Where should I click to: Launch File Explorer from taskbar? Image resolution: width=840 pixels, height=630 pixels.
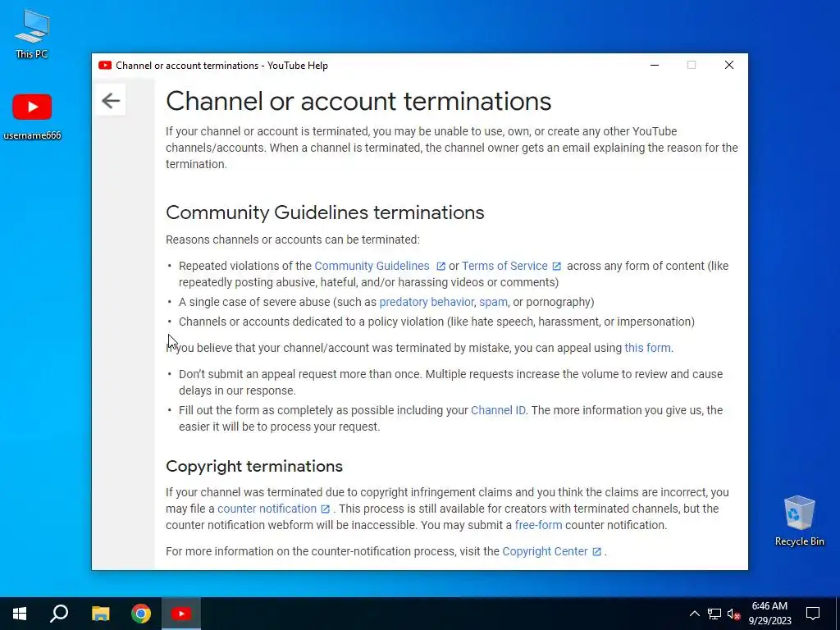coord(100,614)
